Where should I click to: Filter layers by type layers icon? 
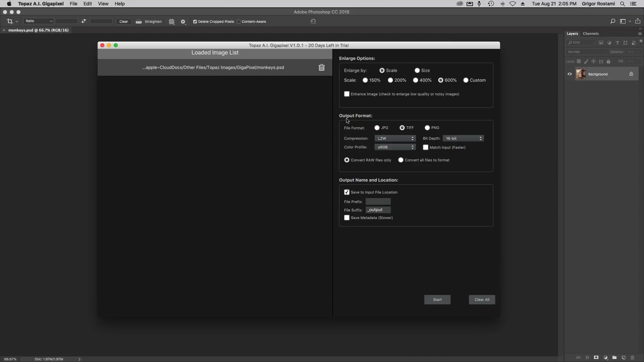(x=617, y=43)
